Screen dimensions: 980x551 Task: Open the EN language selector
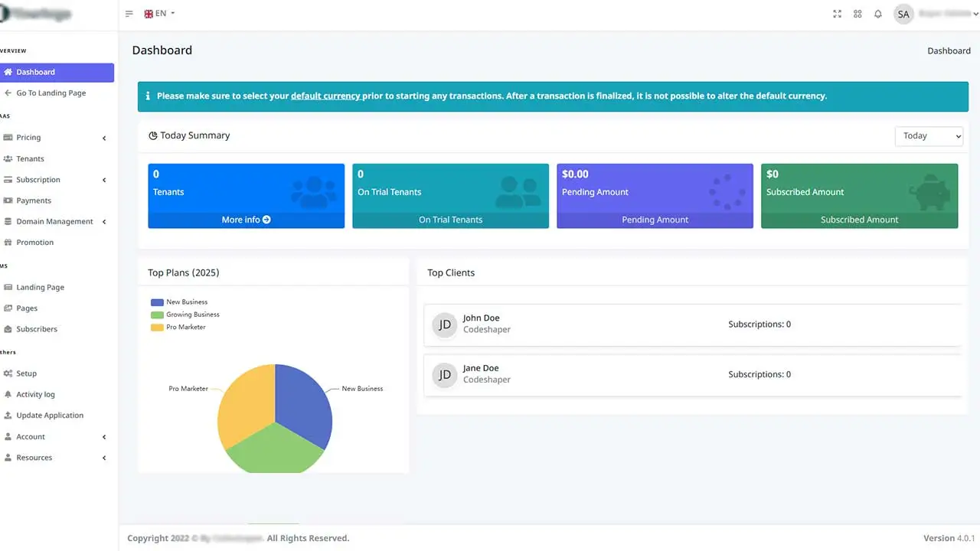[160, 14]
